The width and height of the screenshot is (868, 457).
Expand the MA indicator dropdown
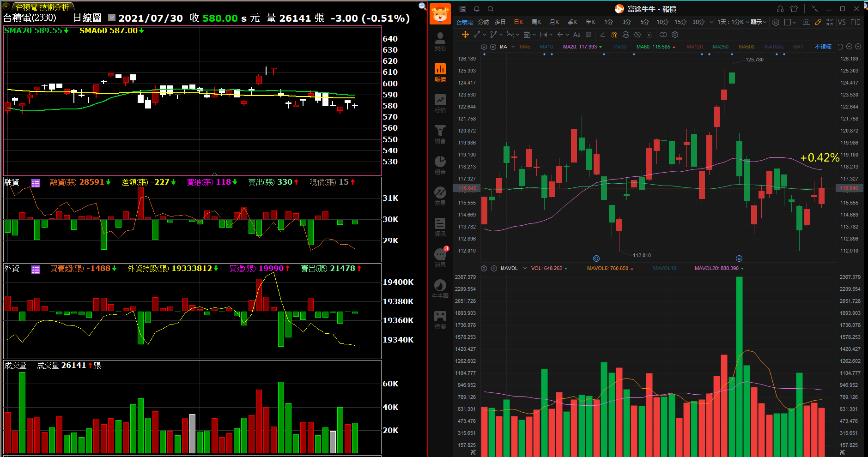coord(513,47)
